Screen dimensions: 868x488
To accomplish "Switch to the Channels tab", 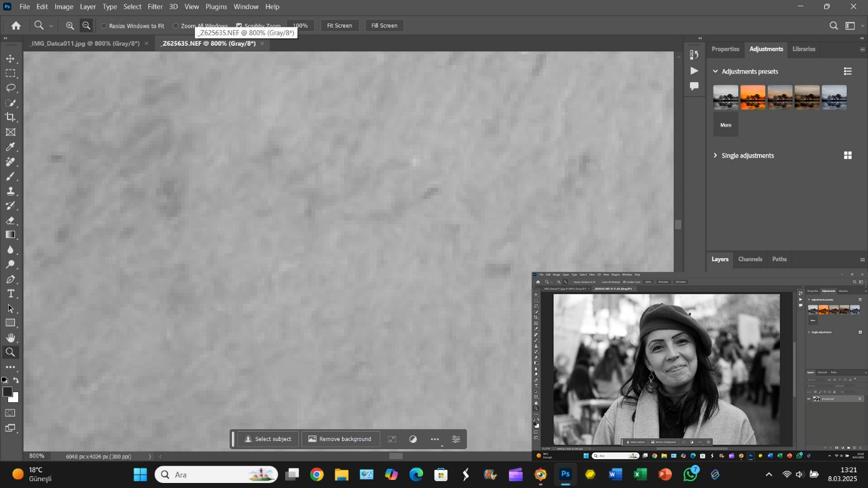I will pos(750,259).
